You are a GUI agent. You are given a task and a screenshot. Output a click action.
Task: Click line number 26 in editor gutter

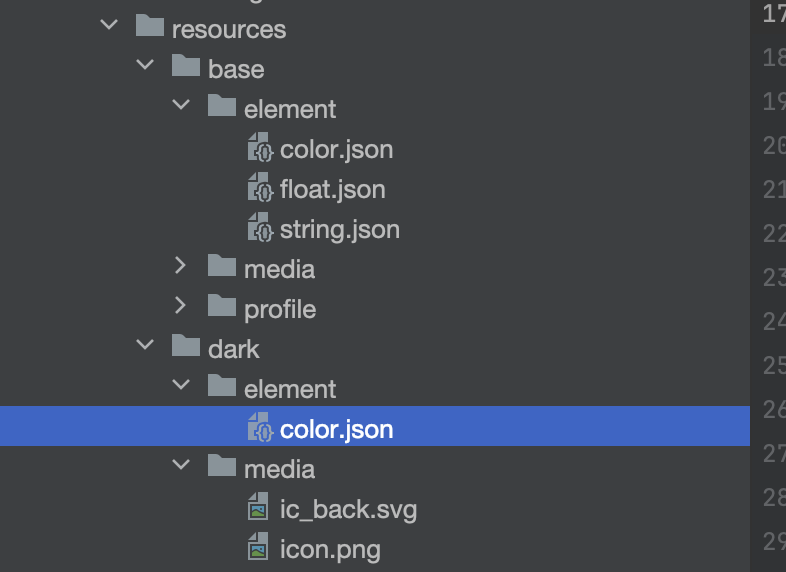[x=772, y=409]
